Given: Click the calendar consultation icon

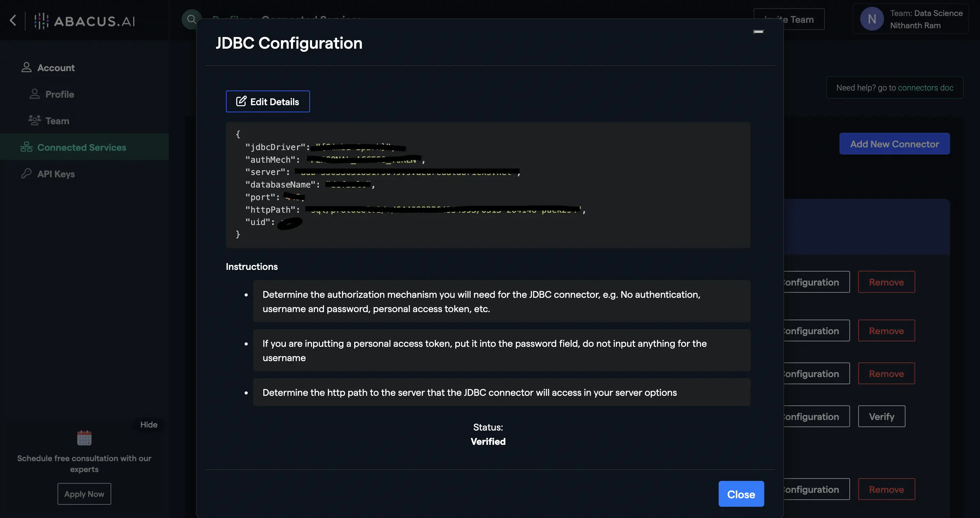Looking at the screenshot, I should point(84,438).
